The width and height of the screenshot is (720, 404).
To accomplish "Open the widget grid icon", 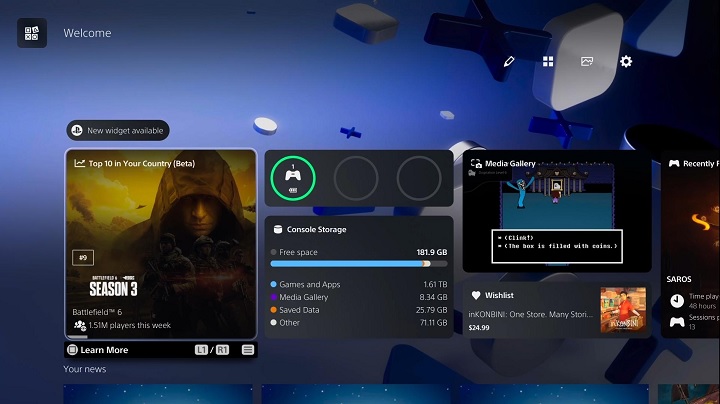I will (548, 62).
